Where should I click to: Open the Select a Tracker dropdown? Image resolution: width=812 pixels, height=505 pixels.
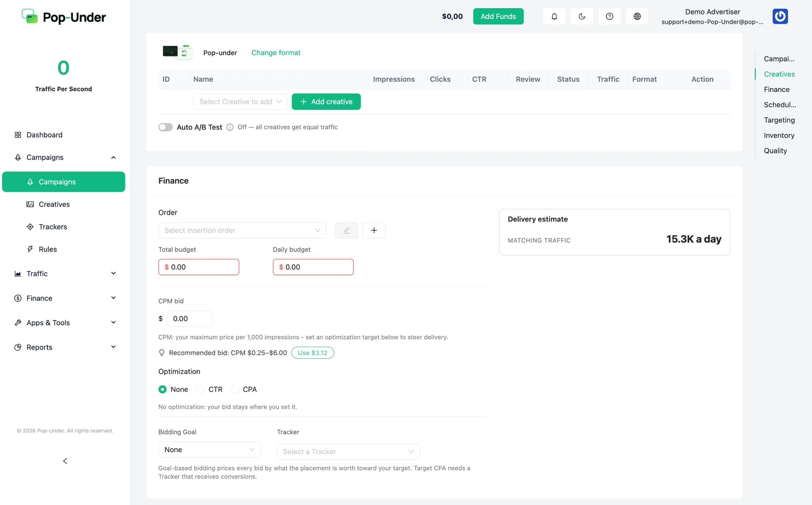348,451
